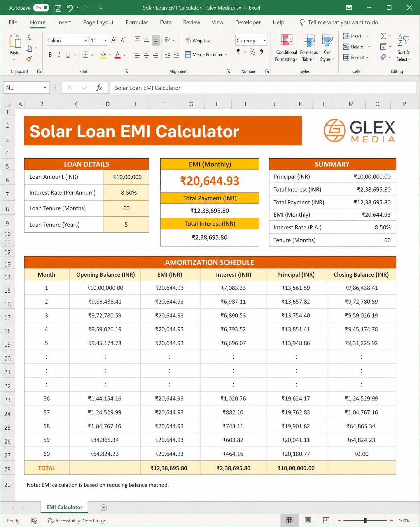
Task: Click the Format cells button
Action: point(356,57)
